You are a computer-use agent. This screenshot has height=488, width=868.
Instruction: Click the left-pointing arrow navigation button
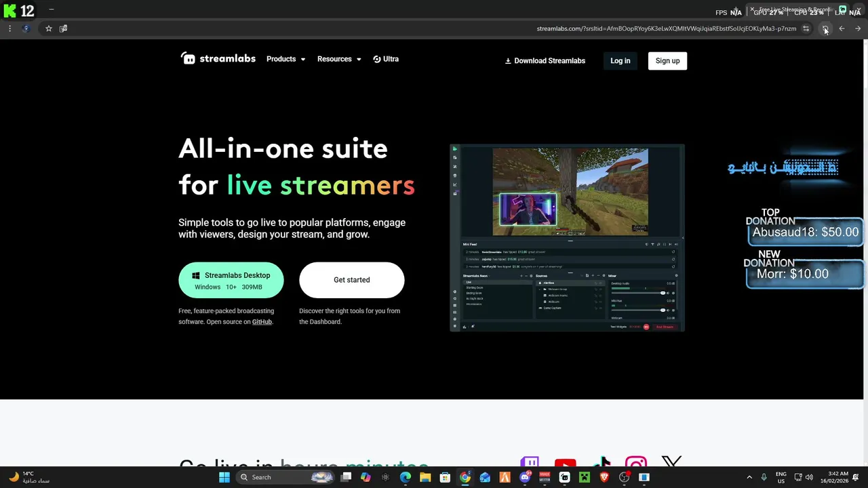[x=842, y=28]
